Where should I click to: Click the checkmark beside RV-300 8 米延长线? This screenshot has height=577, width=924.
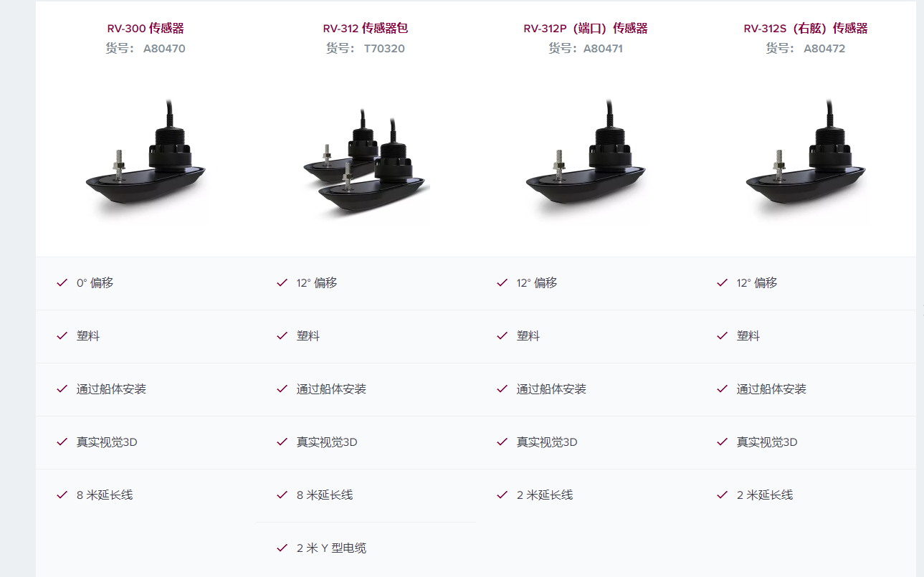[62, 495]
